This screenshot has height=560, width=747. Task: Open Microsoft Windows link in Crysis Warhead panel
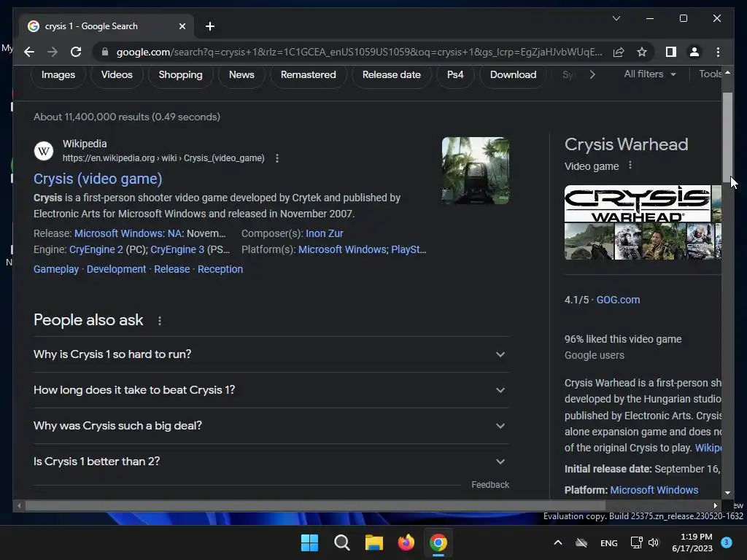[654, 490]
